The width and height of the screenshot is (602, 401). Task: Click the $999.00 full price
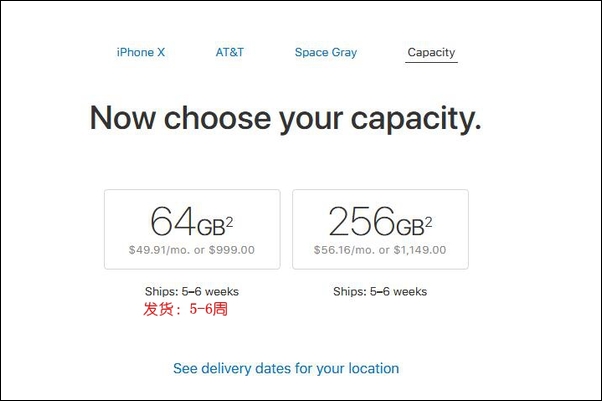click(x=232, y=250)
